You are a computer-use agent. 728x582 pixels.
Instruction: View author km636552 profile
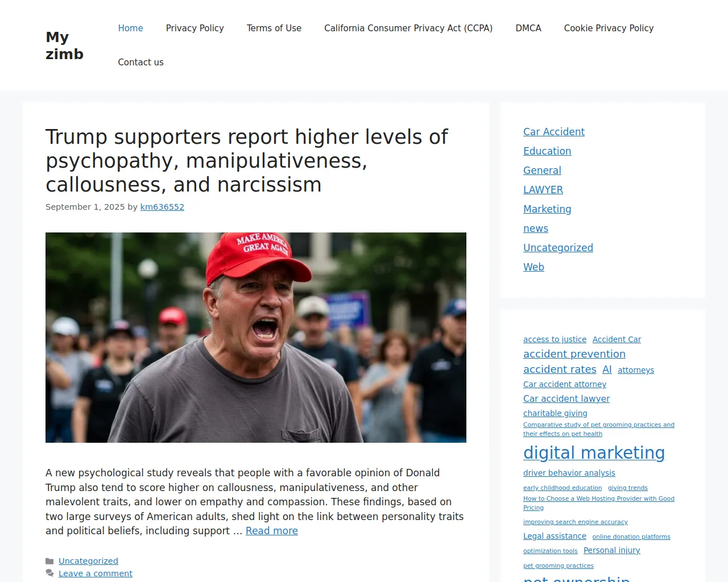(162, 207)
